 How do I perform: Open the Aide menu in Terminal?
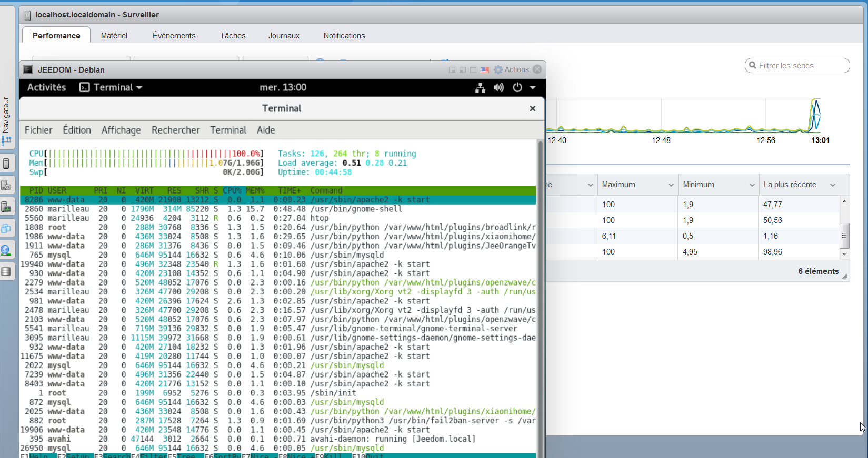tap(266, 130)
